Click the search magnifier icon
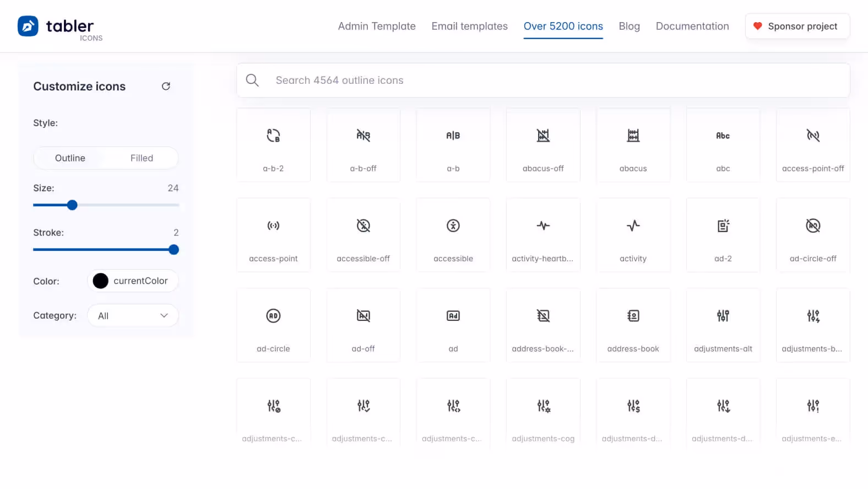This screenshot has height=489, width=868. 252,80
